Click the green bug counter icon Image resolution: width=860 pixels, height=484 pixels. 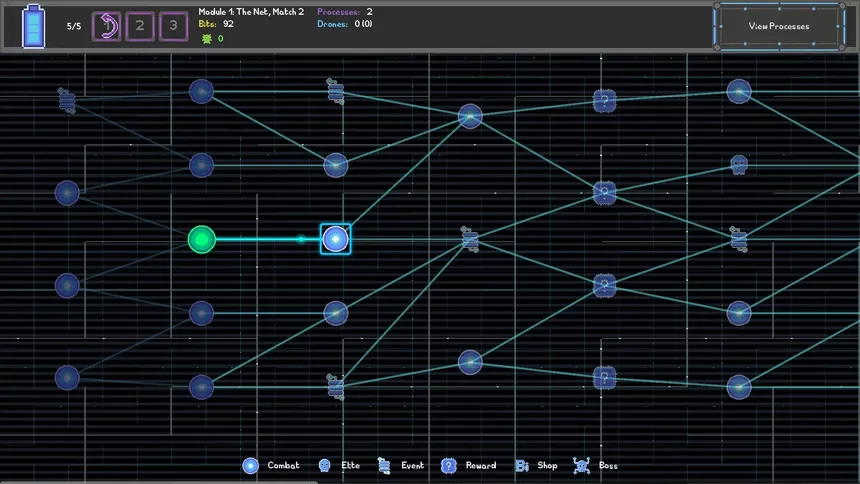pyautogui.click(x=207, y=38)
